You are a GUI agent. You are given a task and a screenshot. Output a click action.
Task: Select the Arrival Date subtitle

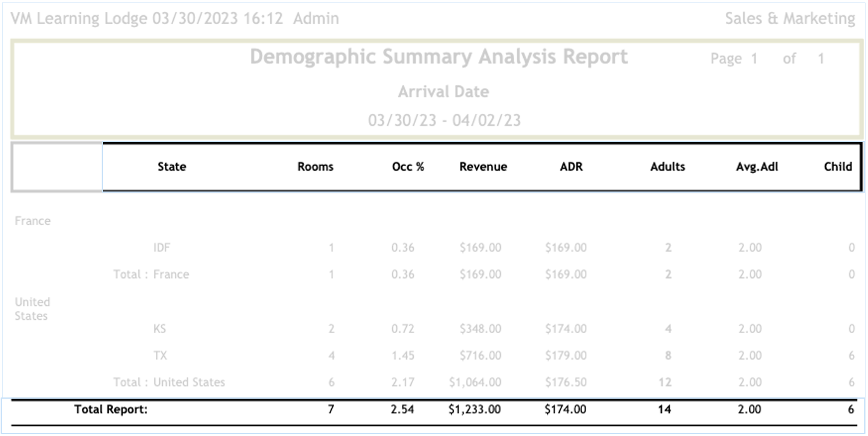(x=443, y=92)
